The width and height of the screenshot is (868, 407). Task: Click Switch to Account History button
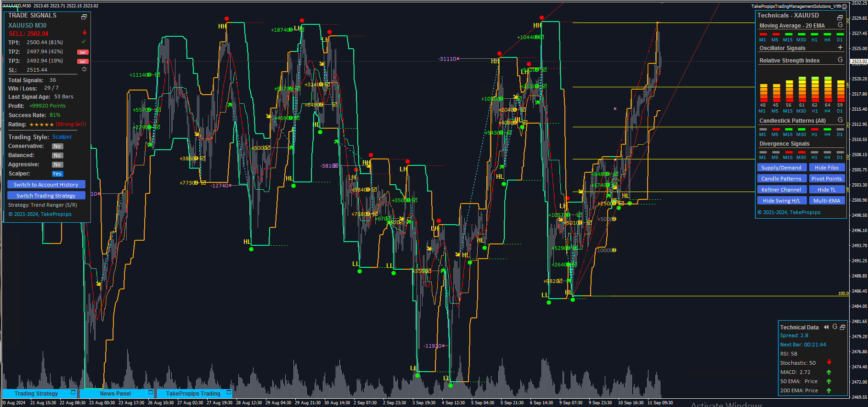[46, 185]
